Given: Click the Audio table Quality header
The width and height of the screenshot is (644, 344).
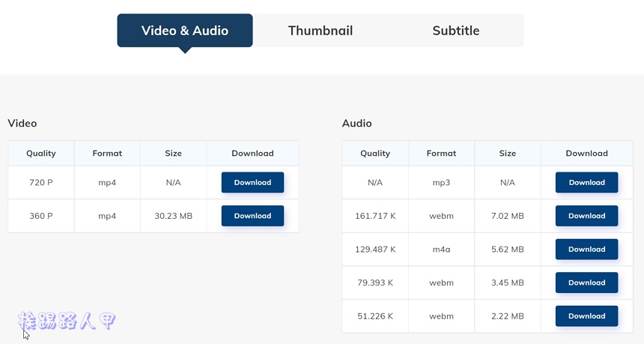Looking at the screenshot, I should [375, 154].
